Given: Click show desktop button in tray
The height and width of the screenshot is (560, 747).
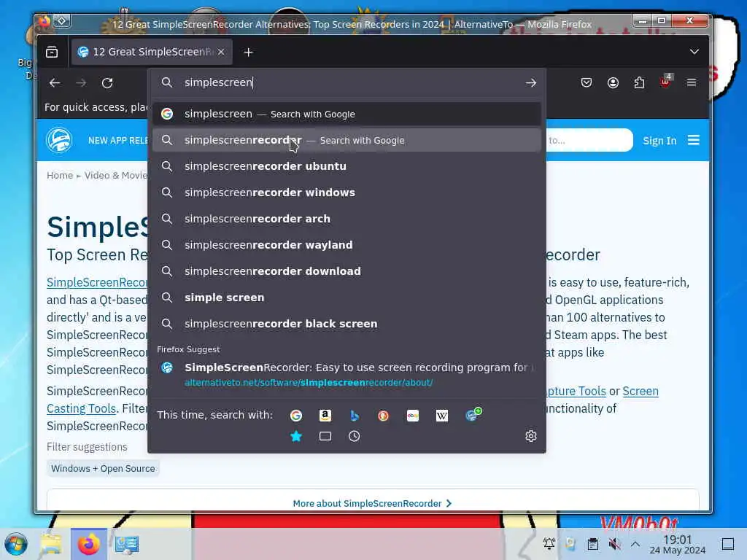Looking at the screenshot, I should (x=727, y=544).
